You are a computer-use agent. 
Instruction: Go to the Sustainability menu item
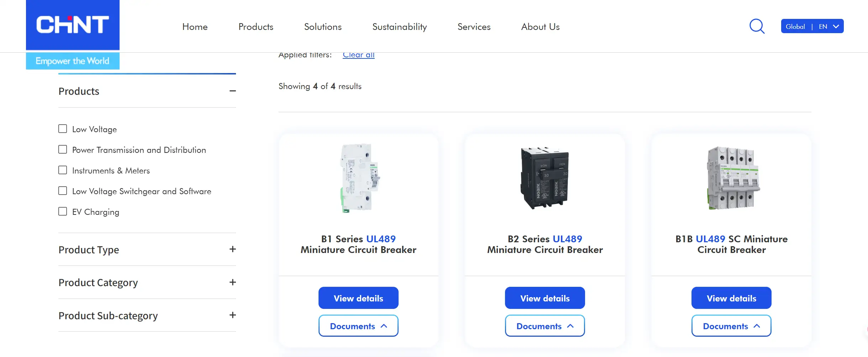(x=399, y=27)
